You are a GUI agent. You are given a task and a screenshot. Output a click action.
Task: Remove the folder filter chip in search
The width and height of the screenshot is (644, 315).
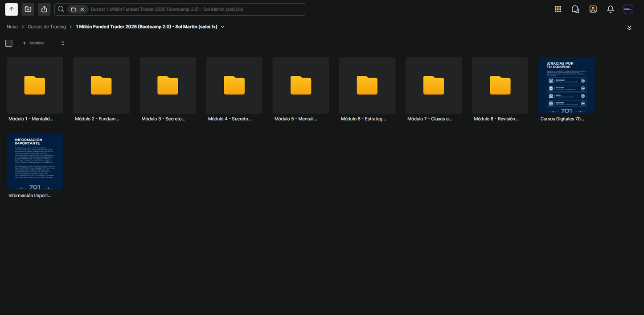pos(82,9)
